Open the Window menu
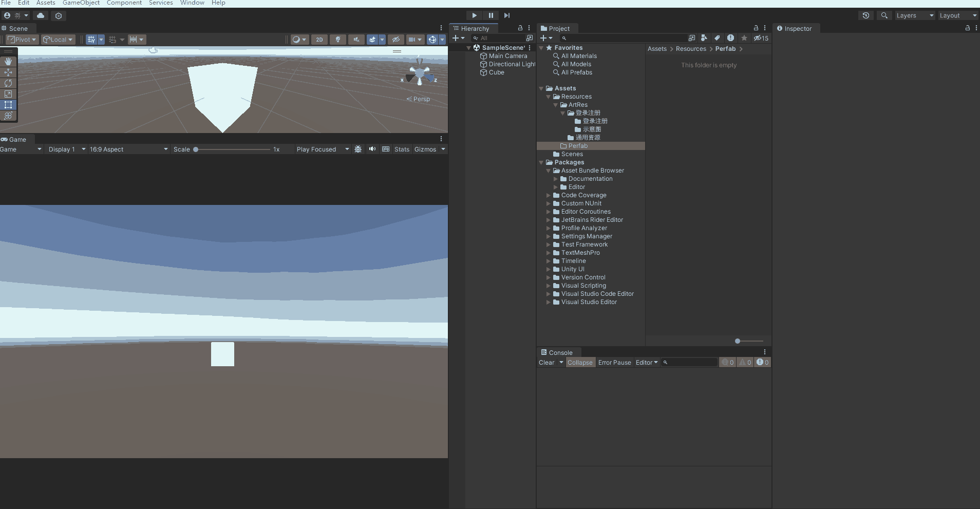Image resolution: width=980 pixels, height=509 pixels. pos(192,3)
